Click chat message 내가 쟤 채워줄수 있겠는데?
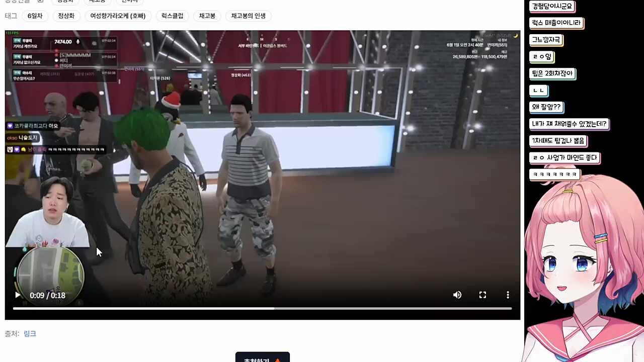The height and width of the screenshot is (362, 644). [569, 124]
